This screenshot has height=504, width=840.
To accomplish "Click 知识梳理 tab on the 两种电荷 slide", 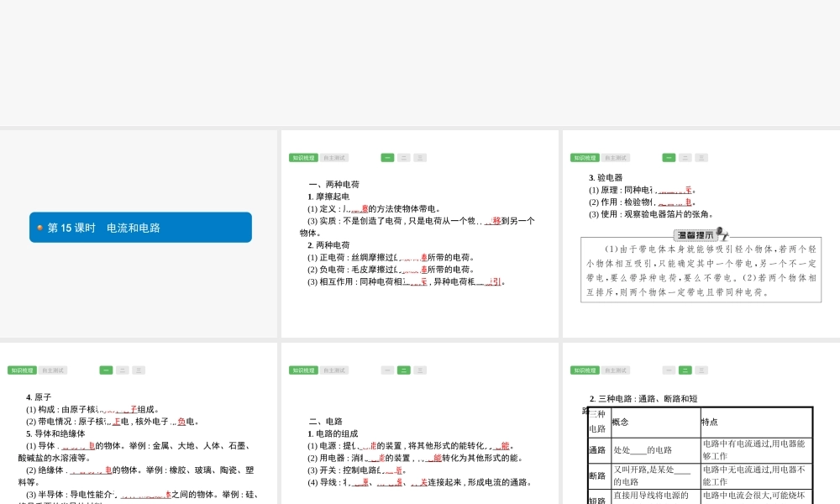I will (303, 158).
